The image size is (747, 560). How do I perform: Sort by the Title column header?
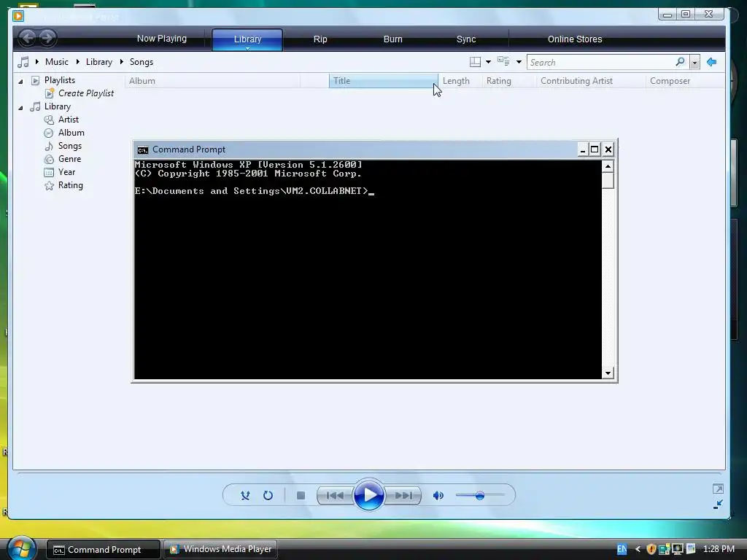pos(383,81)
